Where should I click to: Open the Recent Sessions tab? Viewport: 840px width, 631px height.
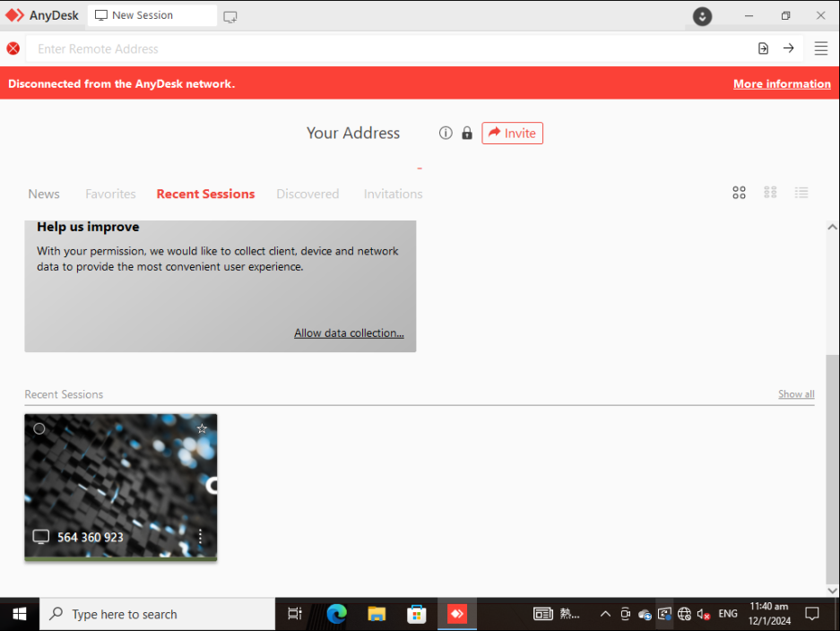pyautogui.click(x=205, y=194)
